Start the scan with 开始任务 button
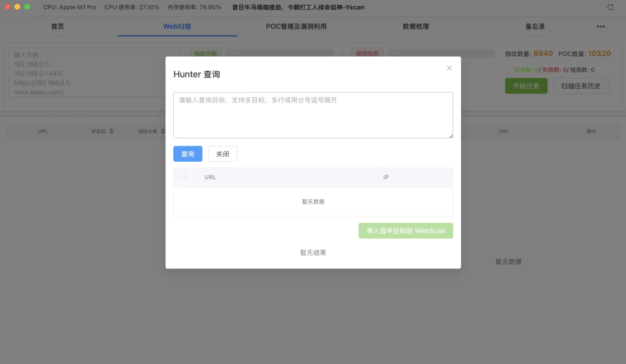 (526, 86)
